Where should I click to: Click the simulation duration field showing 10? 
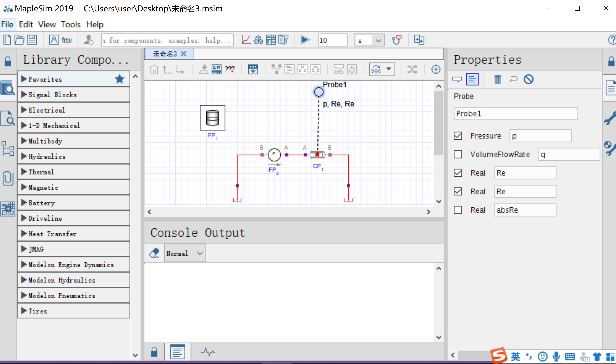(x=333, y=40)
